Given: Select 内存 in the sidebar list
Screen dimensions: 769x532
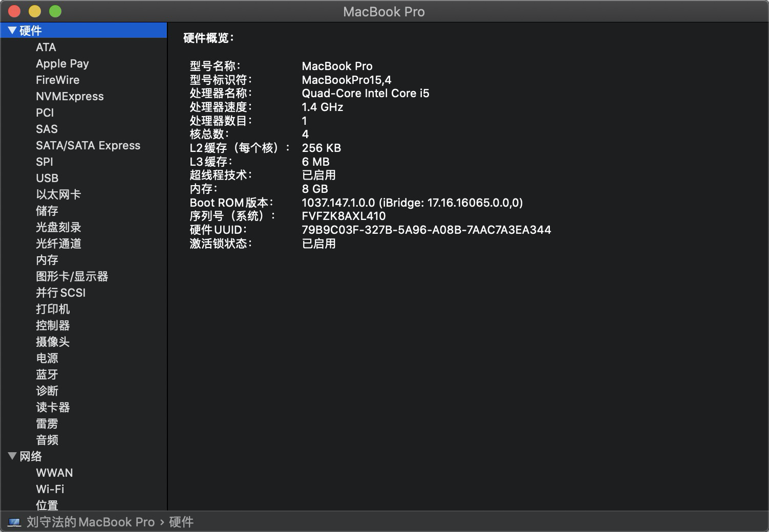Looking at the screenshot, I should (47, 260).
